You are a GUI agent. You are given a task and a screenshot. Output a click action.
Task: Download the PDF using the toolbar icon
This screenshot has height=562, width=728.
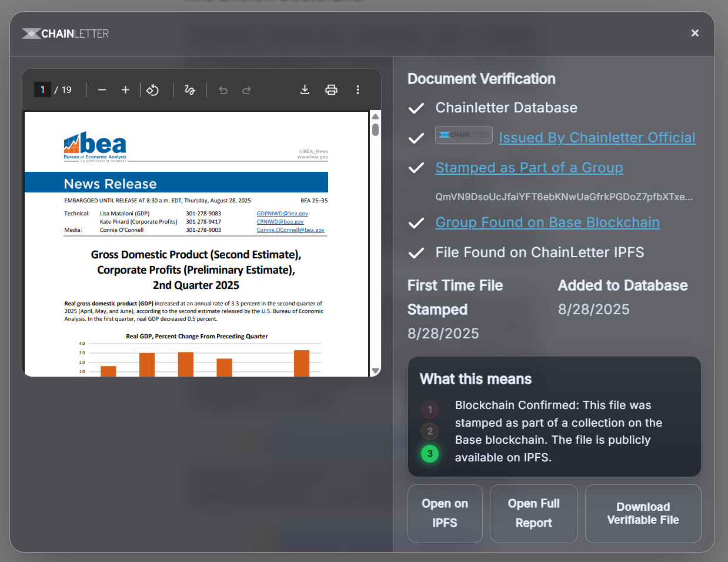click(305, 89)
